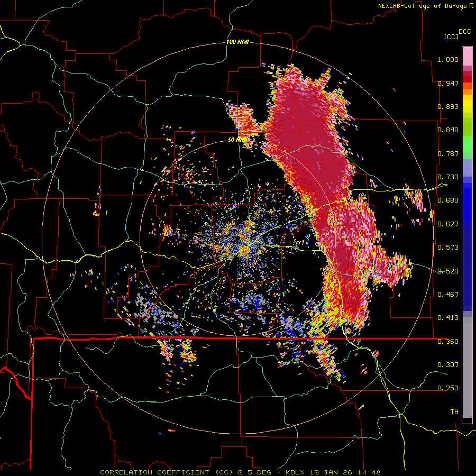The height and width of the screenshot is (476, 476).
Task: Select the 0.520 legend value
Action: (448, 271)
